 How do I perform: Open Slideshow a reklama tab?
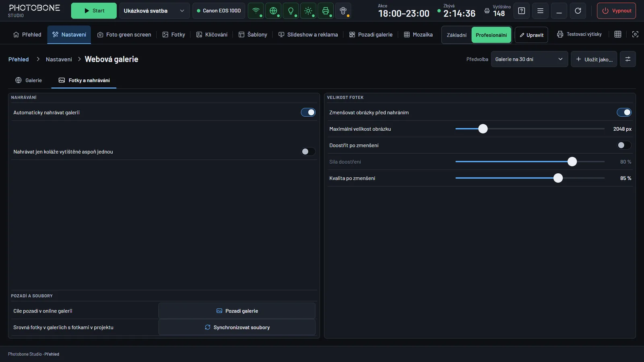pos(308,35)
